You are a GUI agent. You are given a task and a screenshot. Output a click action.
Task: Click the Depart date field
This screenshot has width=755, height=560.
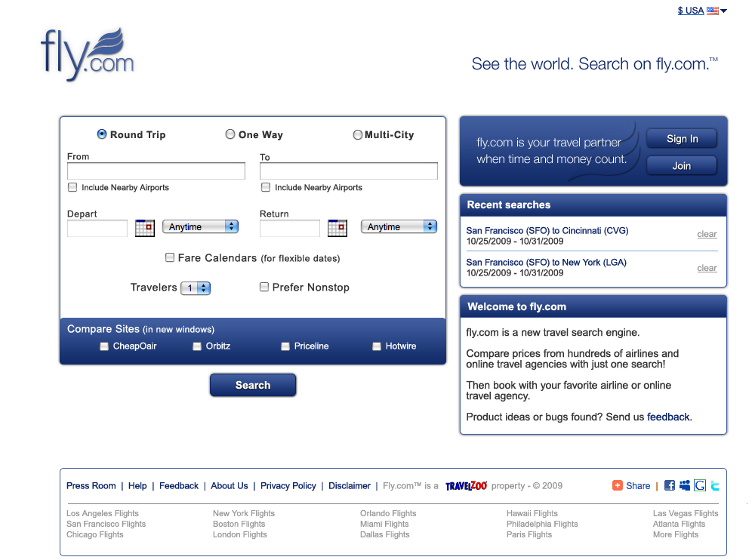(x=97, y=228)
